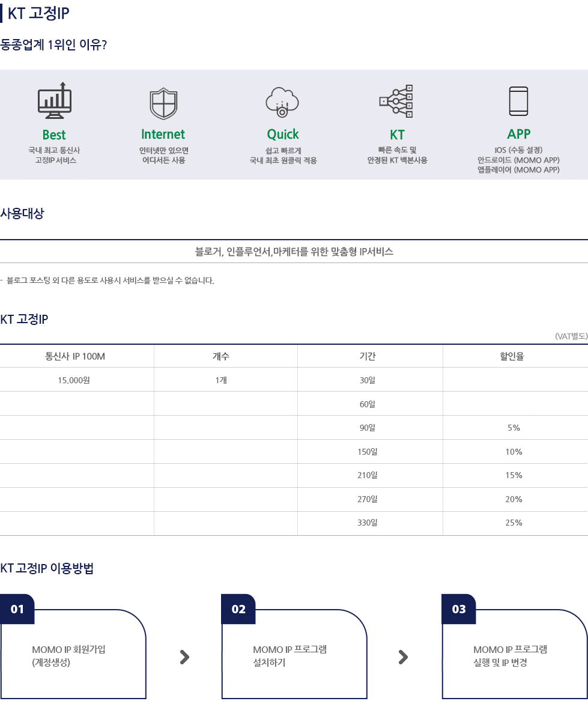Click the arrow between step 02 and 03
This screenshot has width=588, height=728.
[403, 657]
